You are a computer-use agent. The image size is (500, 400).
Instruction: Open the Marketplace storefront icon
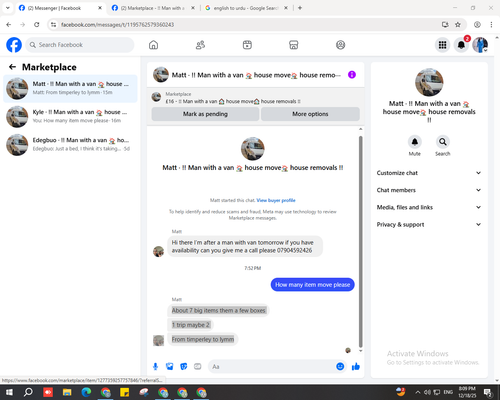[x=294, y=45]
